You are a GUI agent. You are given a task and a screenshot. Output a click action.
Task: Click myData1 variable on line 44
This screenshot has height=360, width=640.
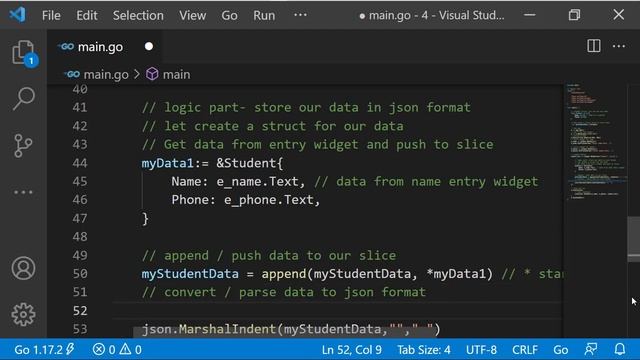tap(167, 163)
